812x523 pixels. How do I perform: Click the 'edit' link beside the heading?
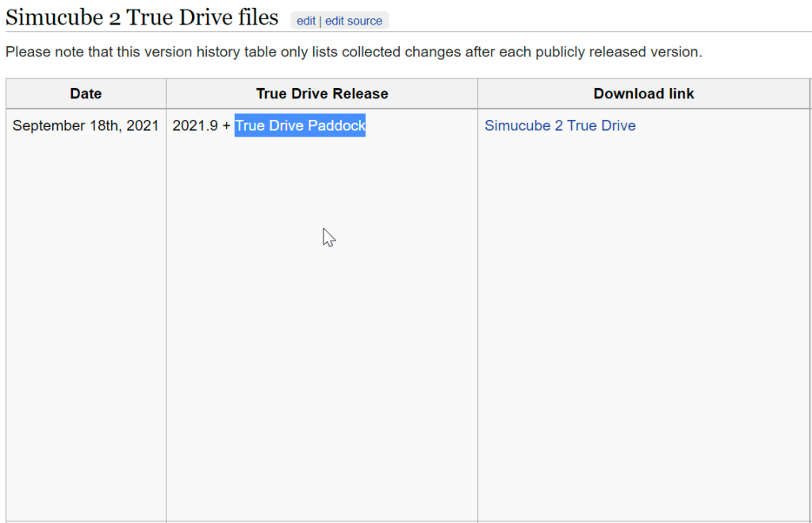[x=305, y=21]
